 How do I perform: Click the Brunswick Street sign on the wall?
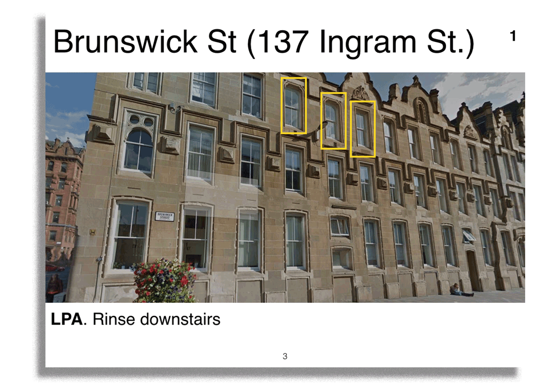click(164, 216)
